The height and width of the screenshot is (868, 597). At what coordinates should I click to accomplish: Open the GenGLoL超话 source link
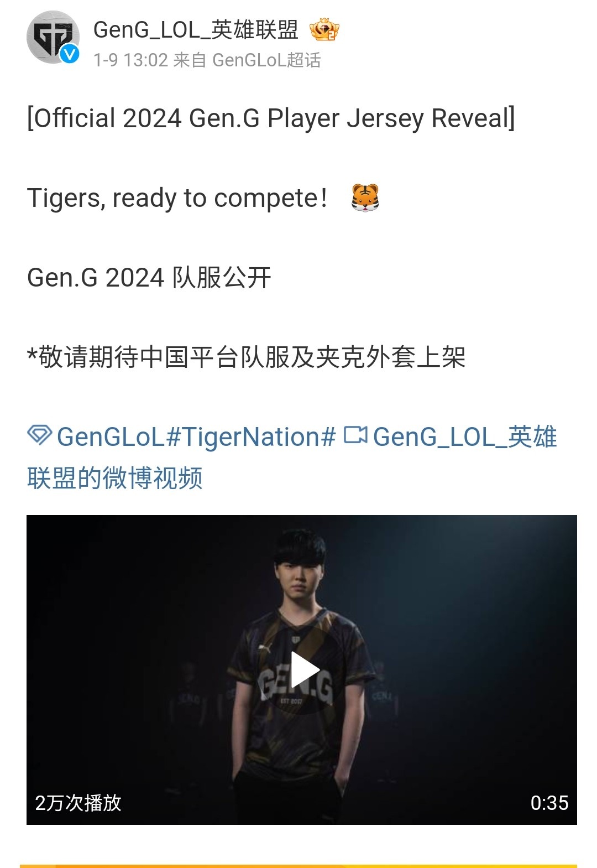click(266, 60)
